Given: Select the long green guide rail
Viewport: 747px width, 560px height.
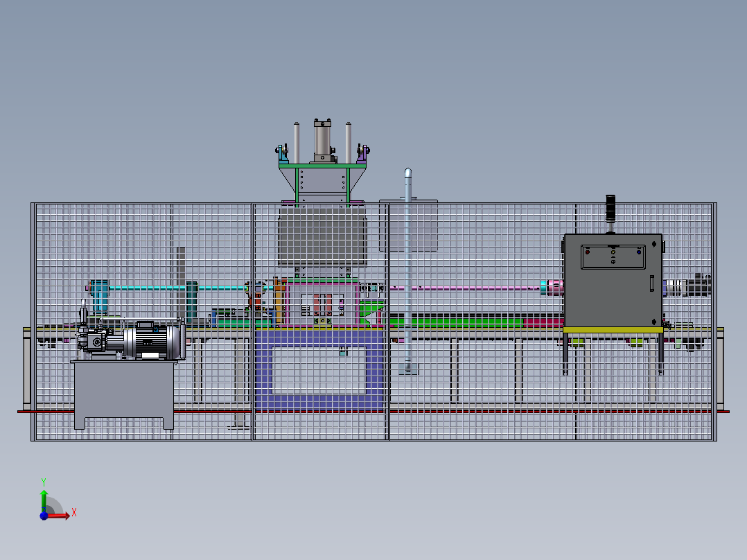Looking at the screenshot, I should click(x=457, y=322).
